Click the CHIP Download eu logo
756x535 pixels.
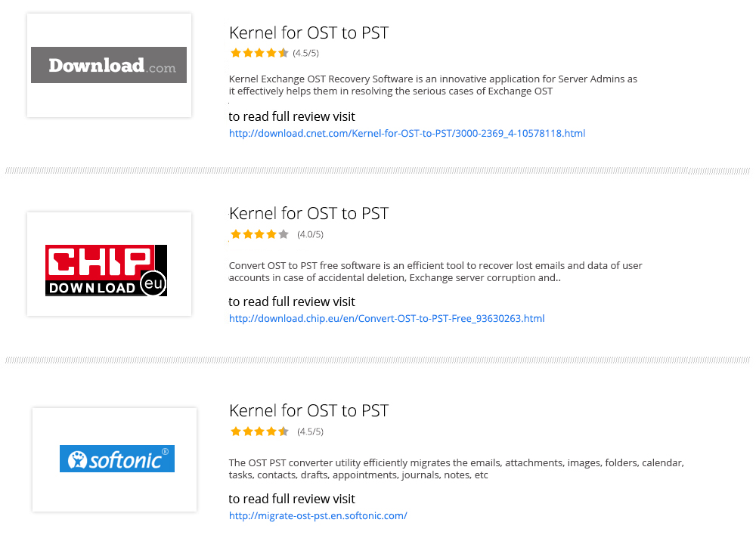click(x=106, y=270)
